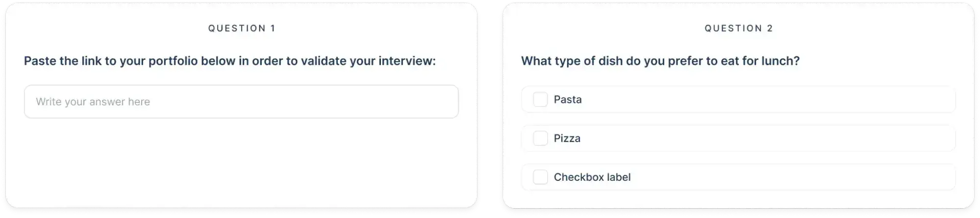Click the 'QUESTION 1' heading
This screenshot has width=980, height=218.
pos(242,28)
